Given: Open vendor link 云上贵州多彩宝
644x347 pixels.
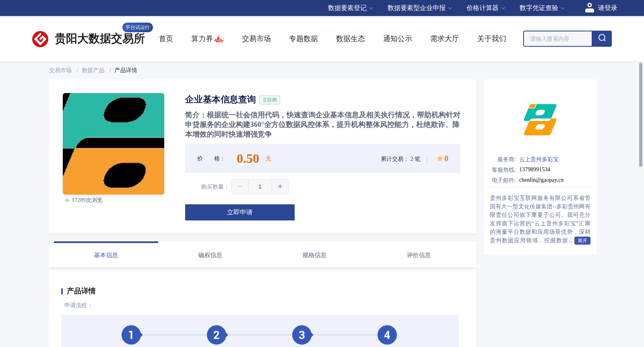Looking at the screenshot, I should 539,160.
